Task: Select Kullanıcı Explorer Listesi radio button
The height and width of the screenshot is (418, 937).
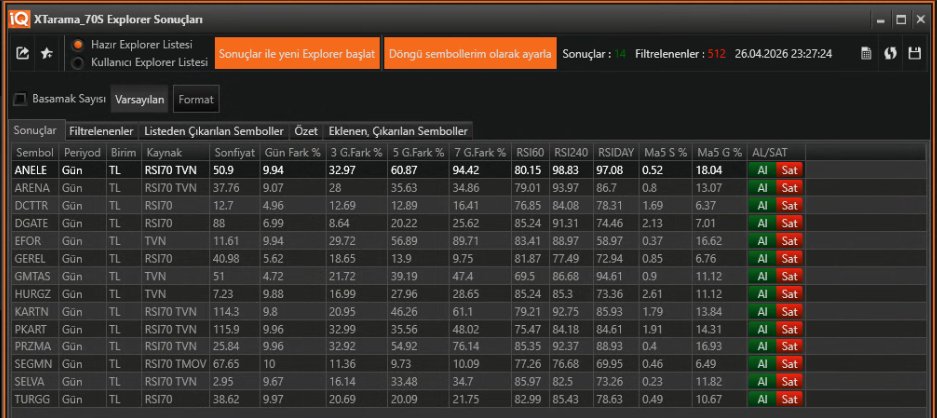Action: click(78, 62)
